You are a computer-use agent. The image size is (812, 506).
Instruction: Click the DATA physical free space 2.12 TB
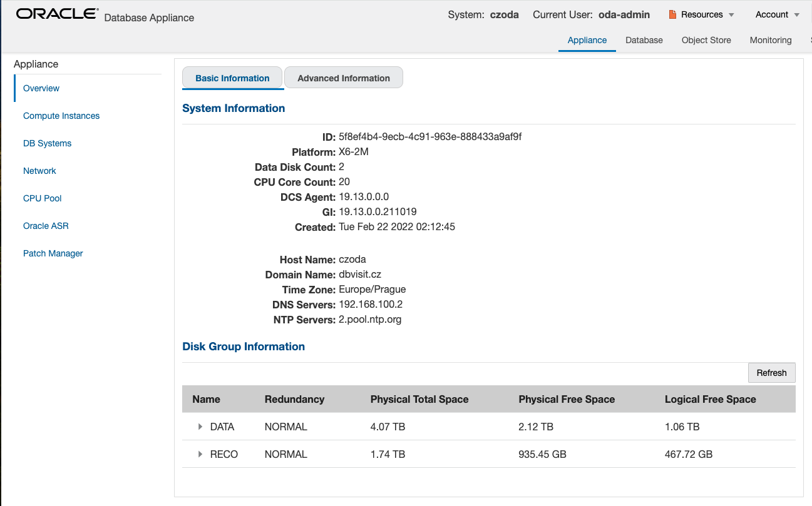[536, 427]
